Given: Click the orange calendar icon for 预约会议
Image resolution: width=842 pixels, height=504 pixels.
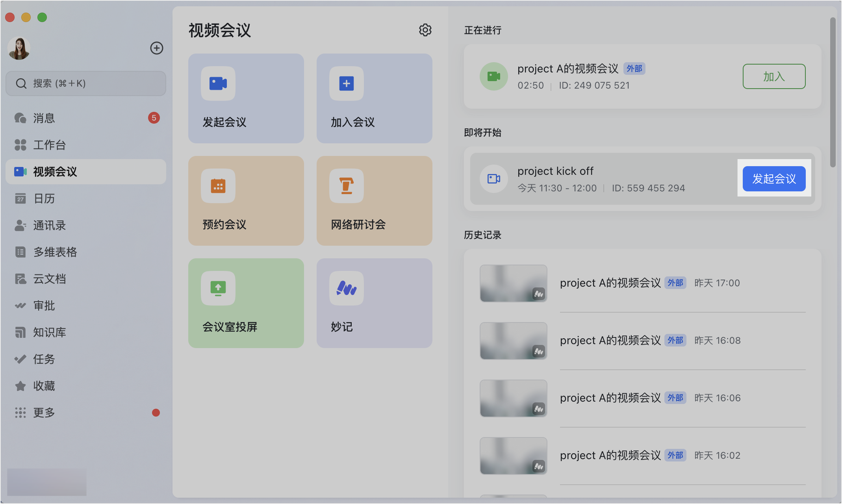Looking at the screenshot, I should [x=218, y=186].
